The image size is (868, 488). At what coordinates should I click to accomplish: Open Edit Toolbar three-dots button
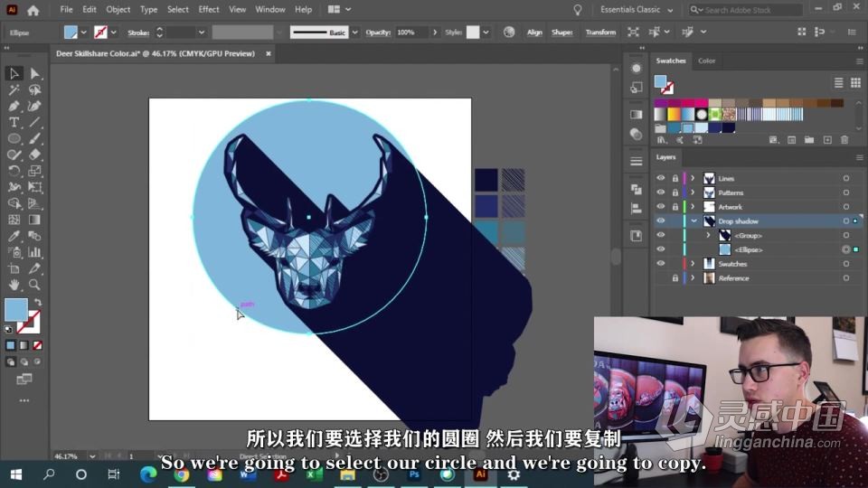coord(24,400)
